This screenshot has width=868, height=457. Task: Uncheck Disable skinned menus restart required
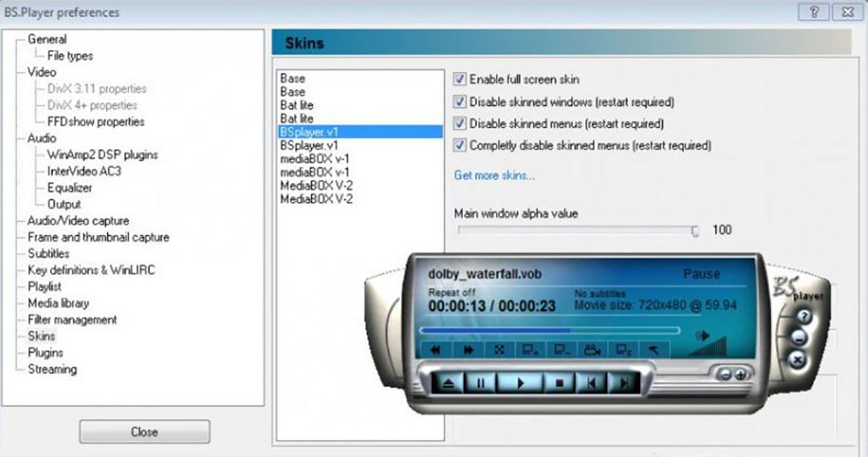point(460,123)
